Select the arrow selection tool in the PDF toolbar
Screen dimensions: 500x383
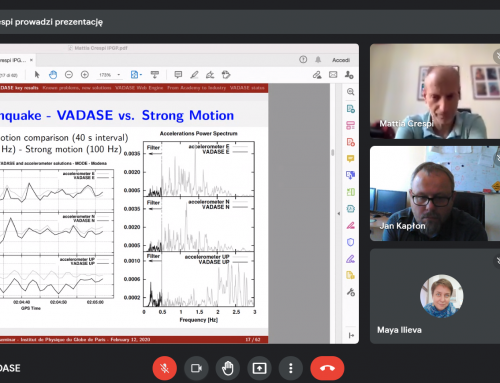point(37,75)
